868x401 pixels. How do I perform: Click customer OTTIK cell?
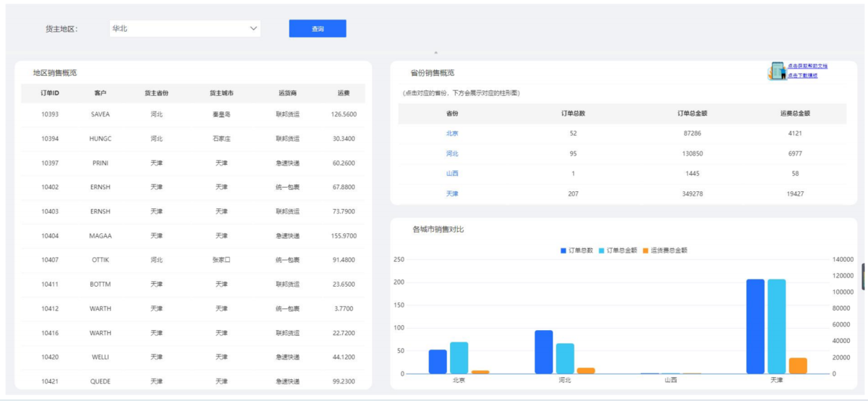101,260
